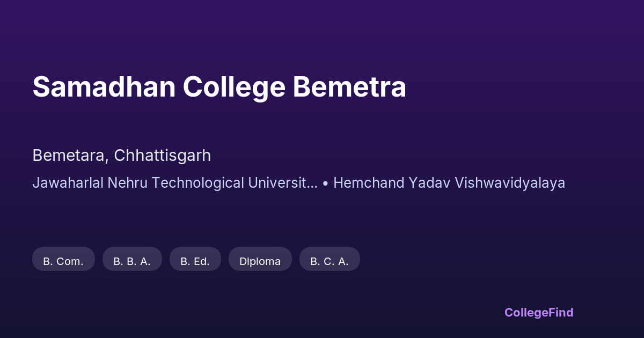Click "Bemetara" in the location line
644x338 pixels.
(69, 156)
